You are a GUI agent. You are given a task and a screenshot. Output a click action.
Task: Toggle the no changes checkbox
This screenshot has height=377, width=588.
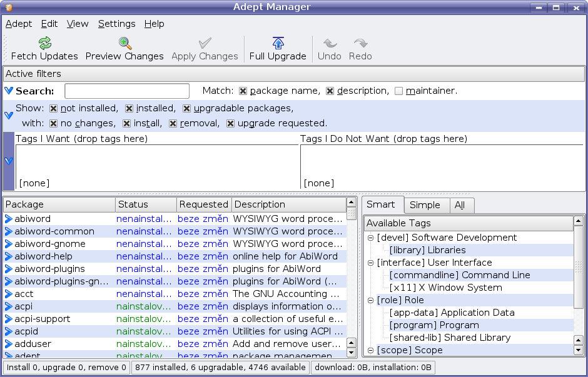pyautogui.click(x=53, y=124)
